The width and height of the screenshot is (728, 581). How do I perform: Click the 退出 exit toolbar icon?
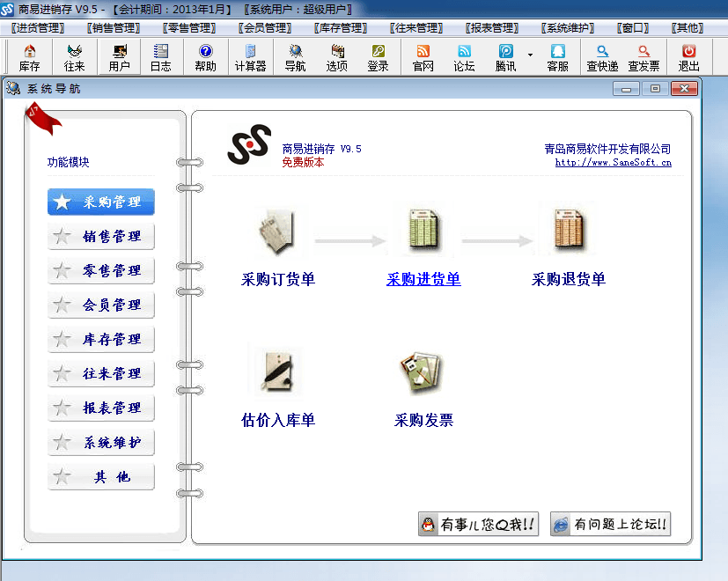click(688, 58)
